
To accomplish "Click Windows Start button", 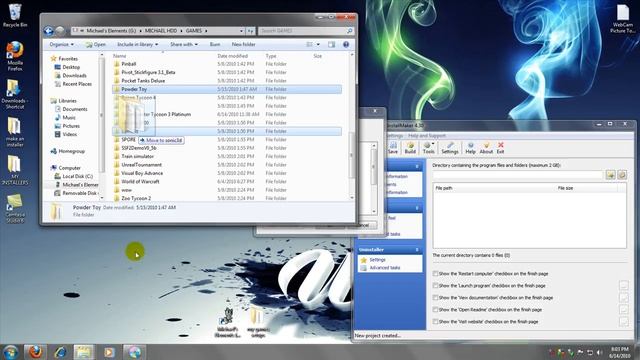I will point(10,352).
